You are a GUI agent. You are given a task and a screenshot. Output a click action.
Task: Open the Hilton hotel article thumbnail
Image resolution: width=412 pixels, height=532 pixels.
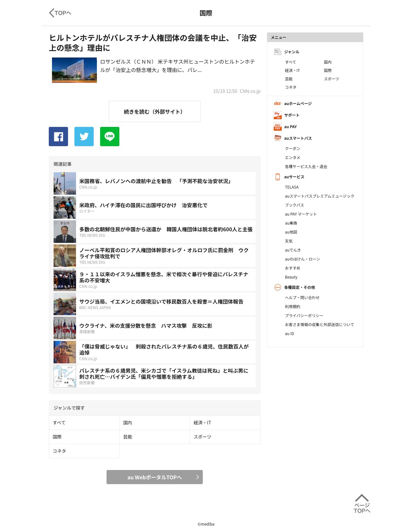click(74, 70)
